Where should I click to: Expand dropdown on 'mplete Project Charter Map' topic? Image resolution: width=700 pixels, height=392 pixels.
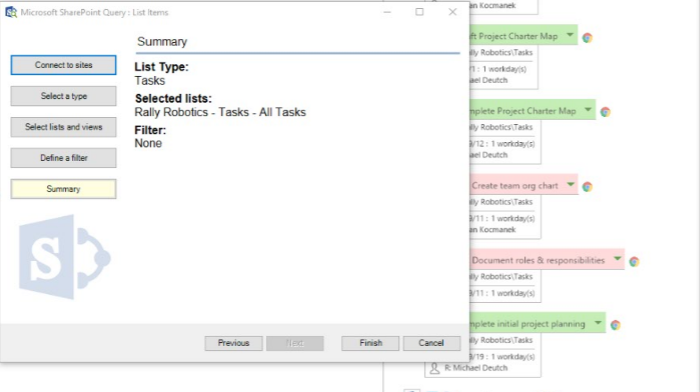588,110
